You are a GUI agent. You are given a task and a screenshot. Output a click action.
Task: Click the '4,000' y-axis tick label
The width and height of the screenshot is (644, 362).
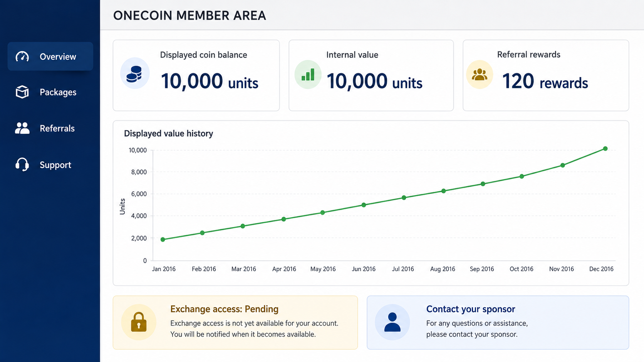(x=139, y=216)
